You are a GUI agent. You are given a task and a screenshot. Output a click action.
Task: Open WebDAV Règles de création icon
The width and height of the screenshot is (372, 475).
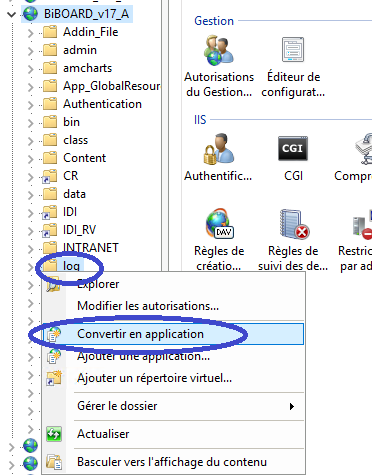219,224
